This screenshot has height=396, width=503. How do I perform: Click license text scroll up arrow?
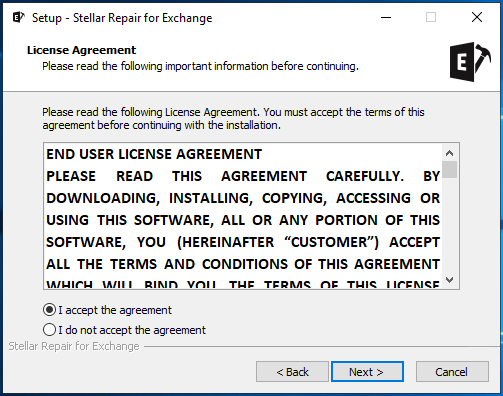[x=449, y=153]
